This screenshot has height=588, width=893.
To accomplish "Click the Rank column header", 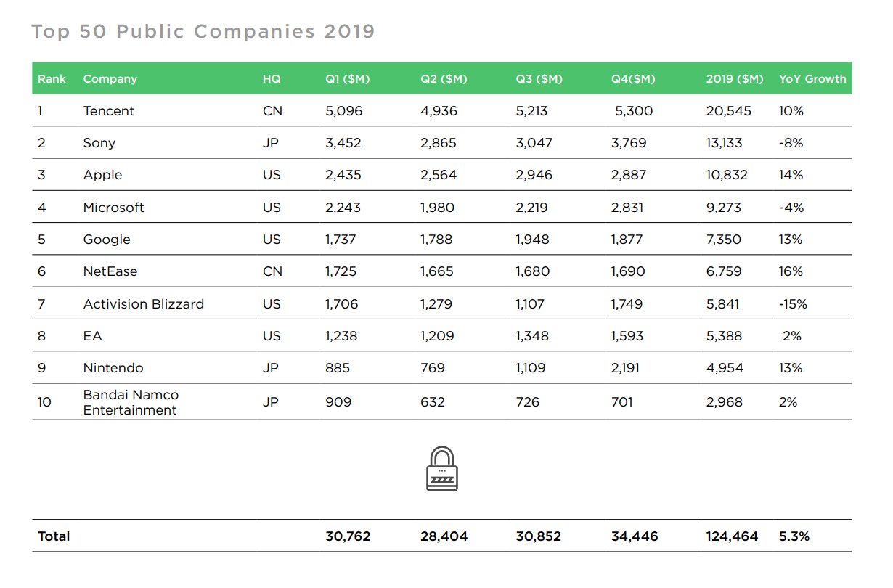I will (x=52, y=78).
